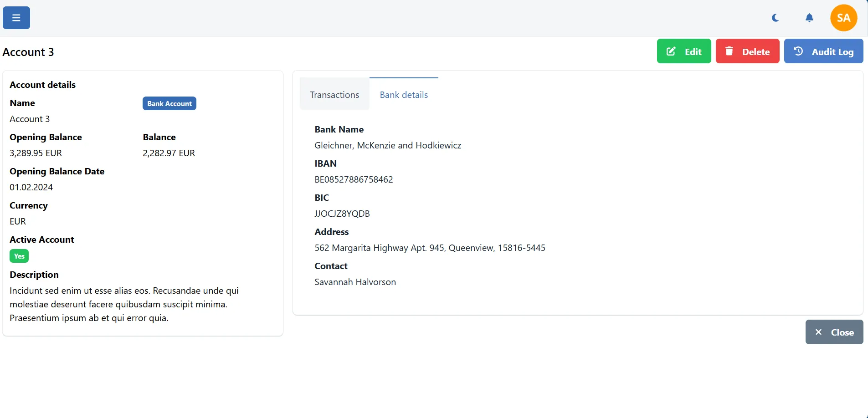868x418 pixels.
Task: Click the Close button
Action: tap(834, 332)
